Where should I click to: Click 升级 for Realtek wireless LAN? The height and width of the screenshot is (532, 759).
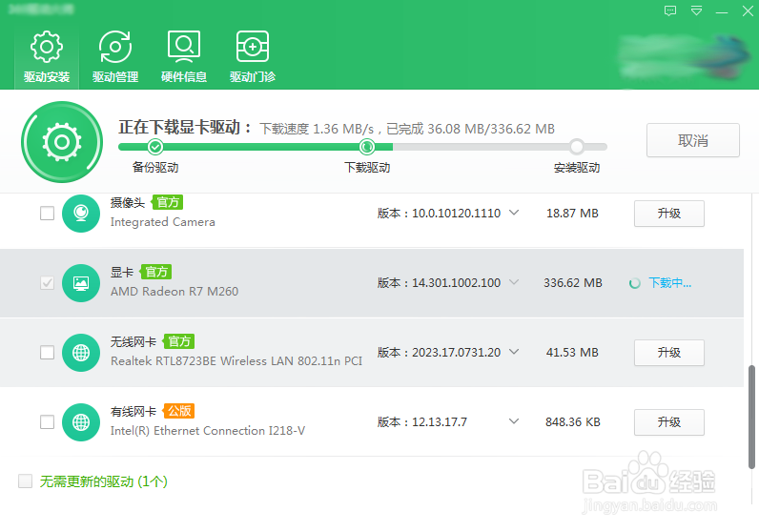click(669, 353)
